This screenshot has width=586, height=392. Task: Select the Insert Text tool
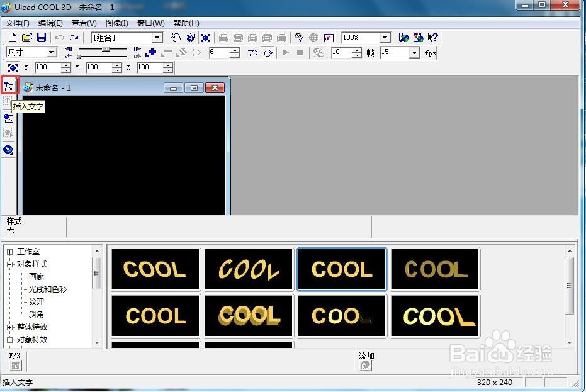pos(9,87)
